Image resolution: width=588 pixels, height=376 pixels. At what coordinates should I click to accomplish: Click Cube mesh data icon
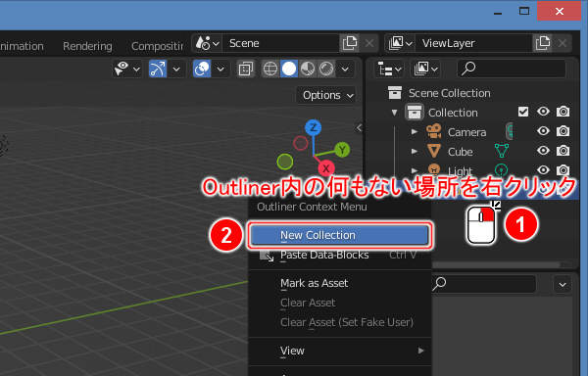click(x=502, y=151)
